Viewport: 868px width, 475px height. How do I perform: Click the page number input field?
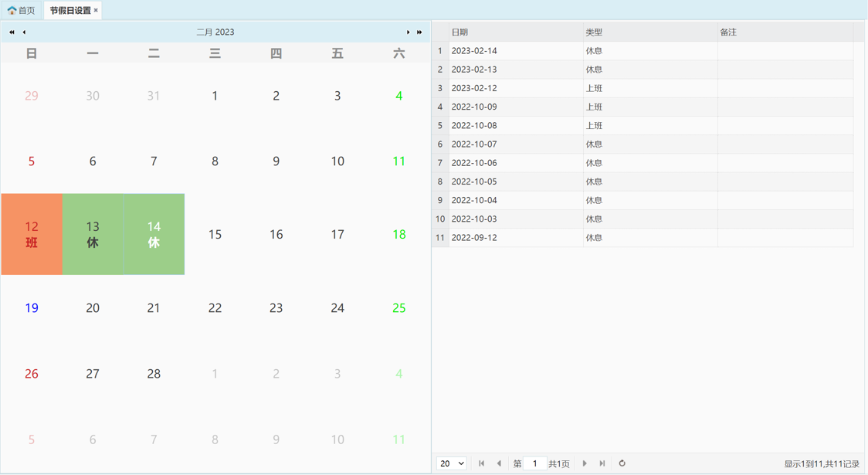534,463
